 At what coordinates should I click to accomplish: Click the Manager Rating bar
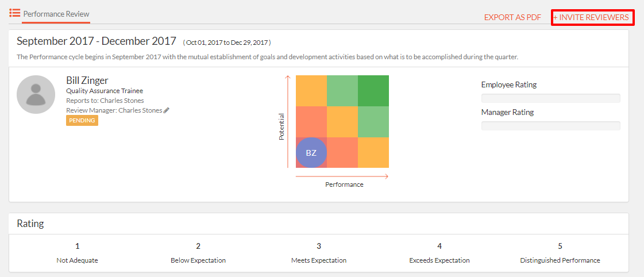click(551, 126)
